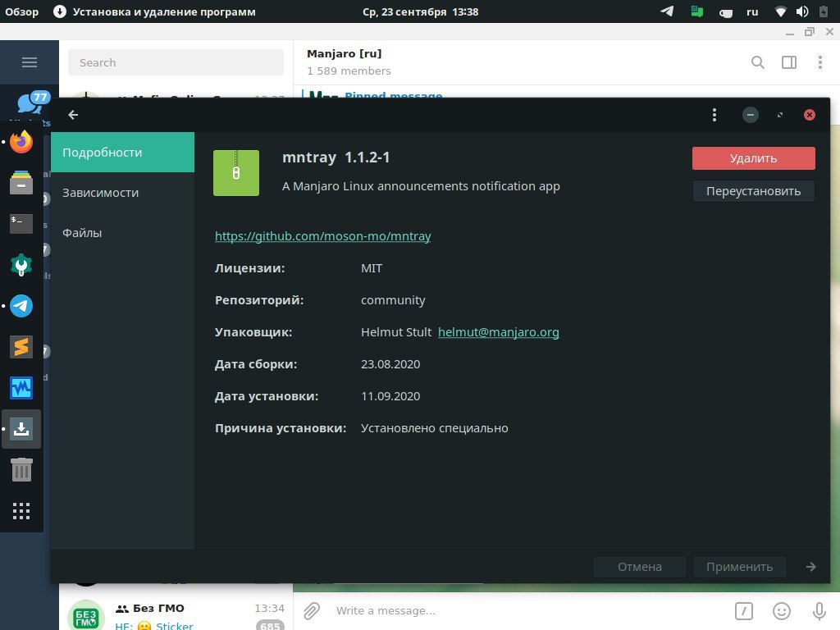
Task: Click the Pinned message bar
Action: point(393,94)
